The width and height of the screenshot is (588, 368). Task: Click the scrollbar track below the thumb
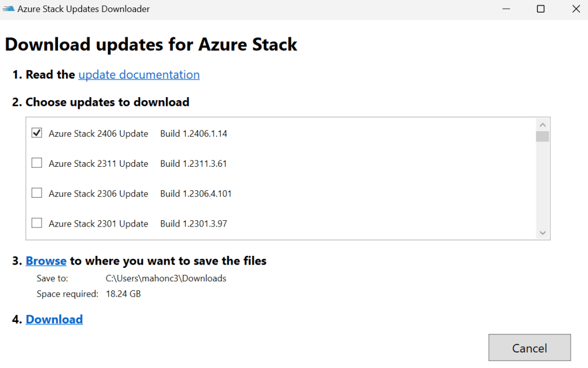tap(542, 184)
